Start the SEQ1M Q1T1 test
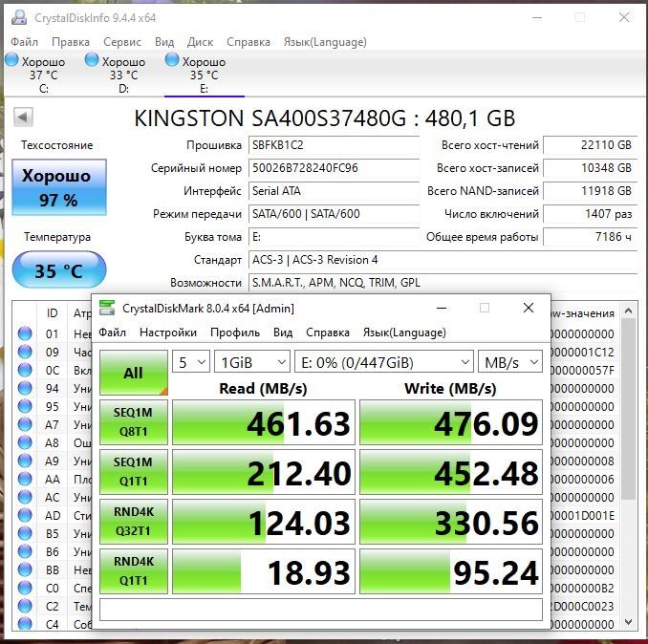The image size is (648, 644). pyautogui.click(x=134, y=472)
